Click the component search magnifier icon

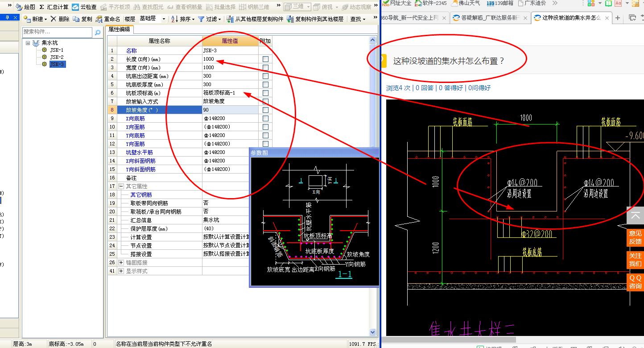pyautogui.click(x=98, y=32)
